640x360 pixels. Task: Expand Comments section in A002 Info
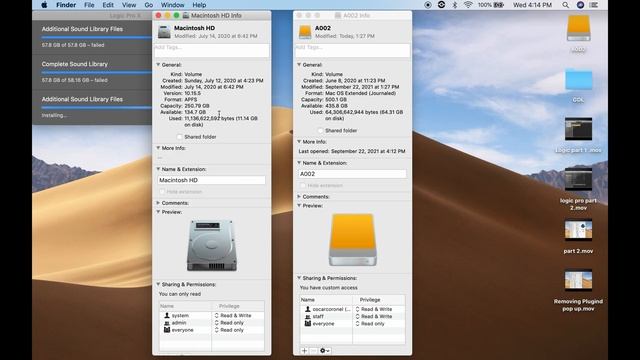(x=299, y=196)
